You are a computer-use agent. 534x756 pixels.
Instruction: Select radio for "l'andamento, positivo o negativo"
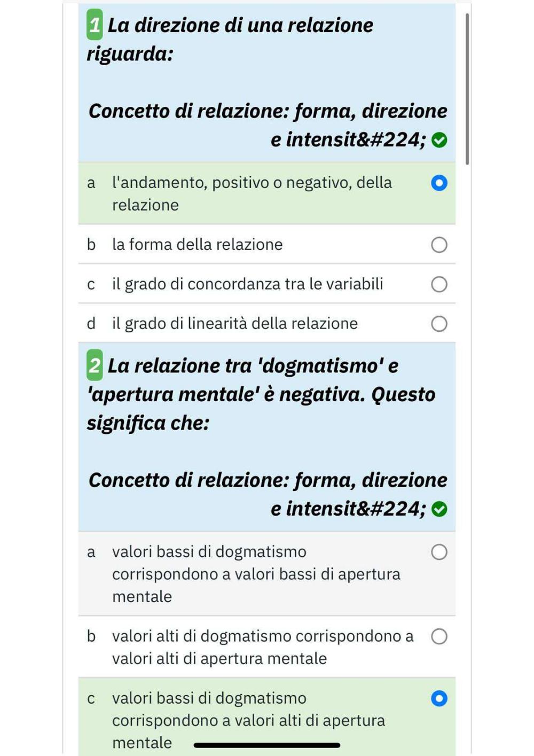pyautogui.click(x=439, y=183)
